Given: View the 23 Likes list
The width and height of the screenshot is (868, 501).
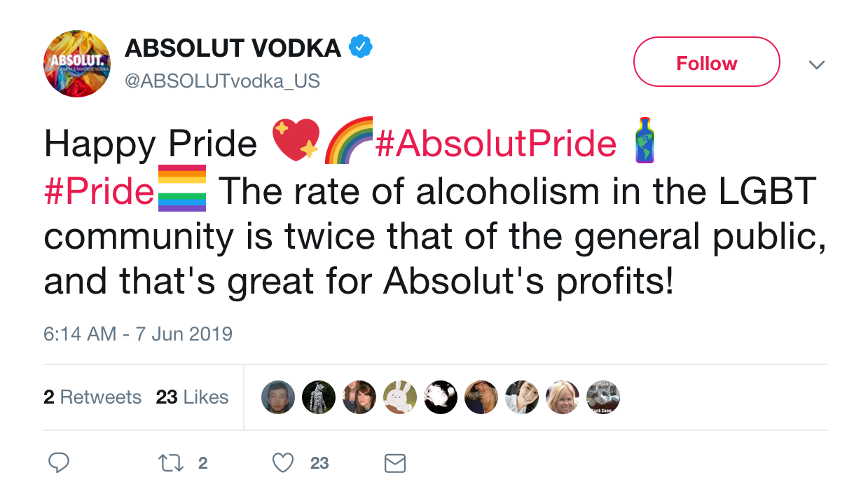Looking at the screenshot, I should pyautogui.click(x=192, y=396).
